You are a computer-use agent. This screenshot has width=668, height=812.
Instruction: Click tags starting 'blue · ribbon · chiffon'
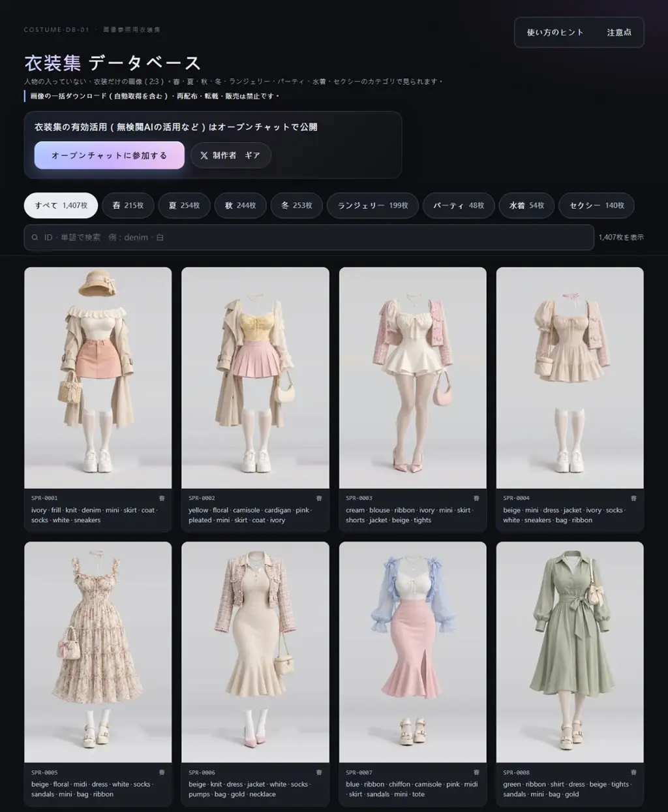(412, 789)
